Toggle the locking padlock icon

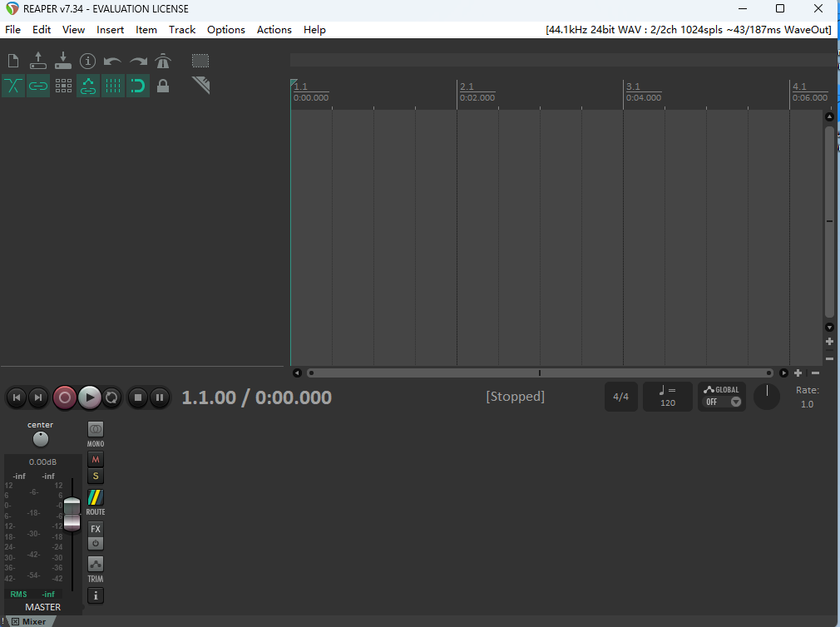click(x=163, y=86)
